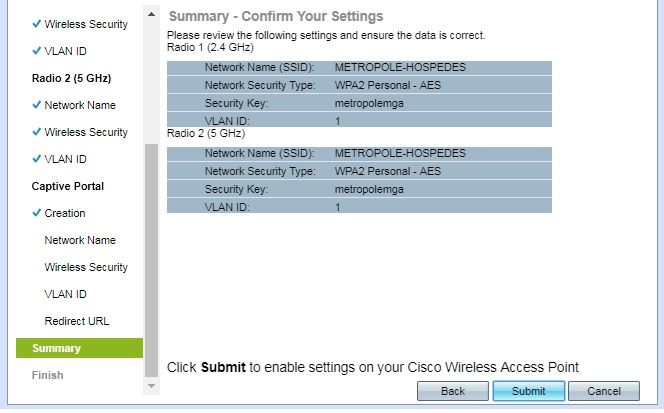Select the Finish step in sidebar

tap(47, 375)
